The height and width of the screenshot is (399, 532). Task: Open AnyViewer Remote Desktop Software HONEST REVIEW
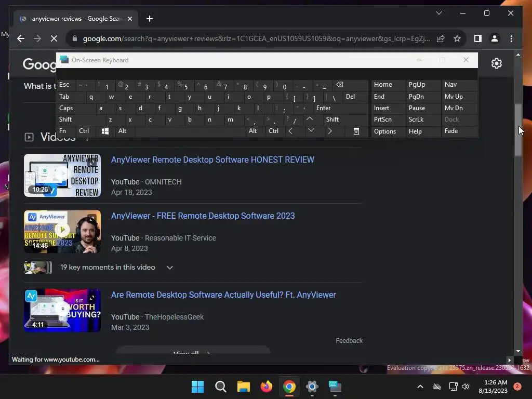[x=212, y=160]
